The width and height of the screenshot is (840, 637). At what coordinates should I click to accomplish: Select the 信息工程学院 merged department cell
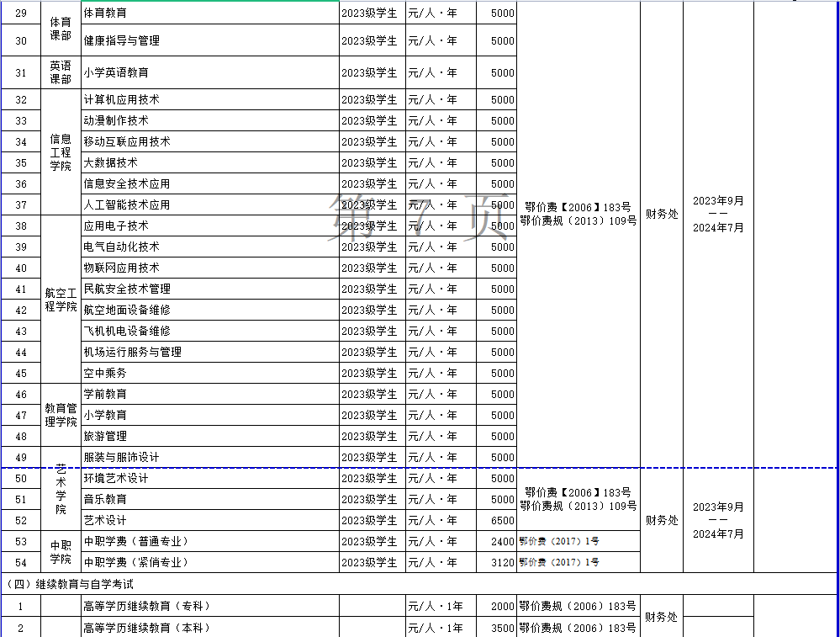[61, 152]
